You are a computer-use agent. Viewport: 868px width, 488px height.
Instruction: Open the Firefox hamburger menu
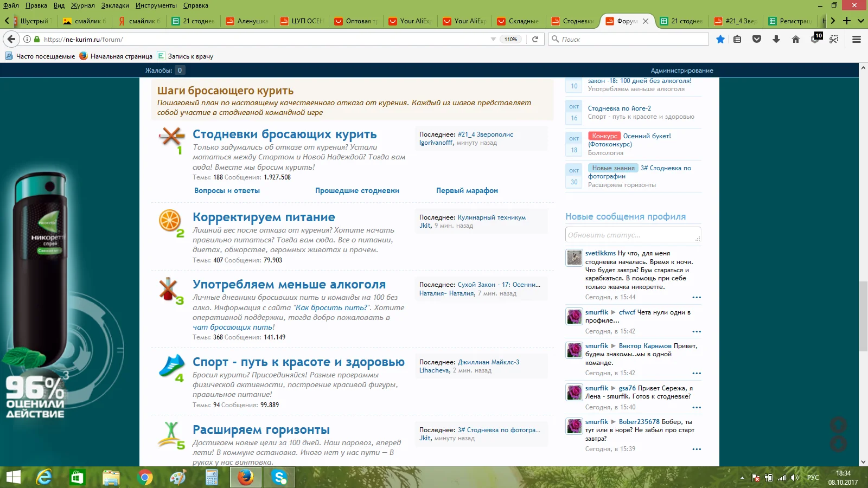(857, 39)
